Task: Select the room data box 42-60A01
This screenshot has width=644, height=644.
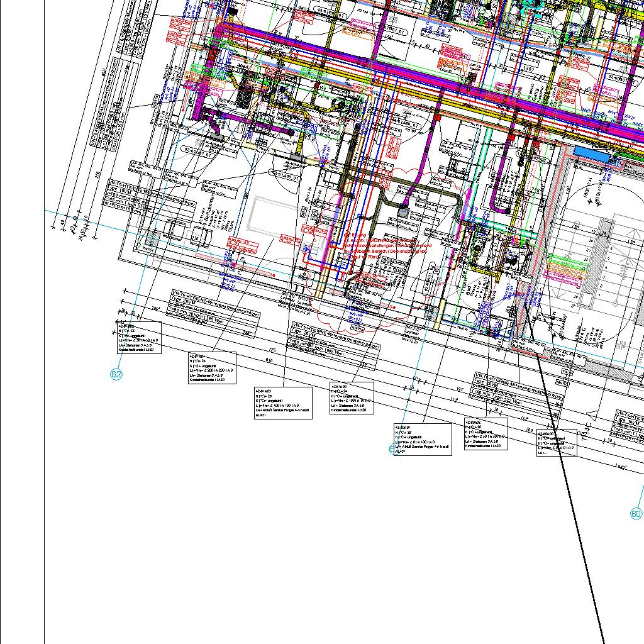Action: pyautogui.click(x=422, y=440)
